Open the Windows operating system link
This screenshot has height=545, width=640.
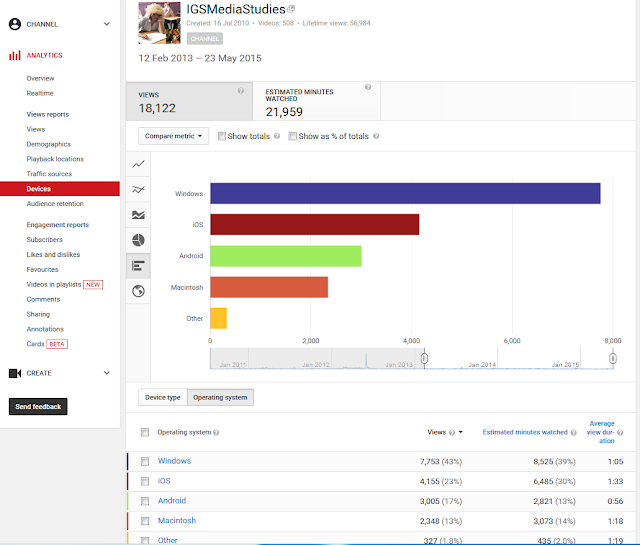coord(174,461)
